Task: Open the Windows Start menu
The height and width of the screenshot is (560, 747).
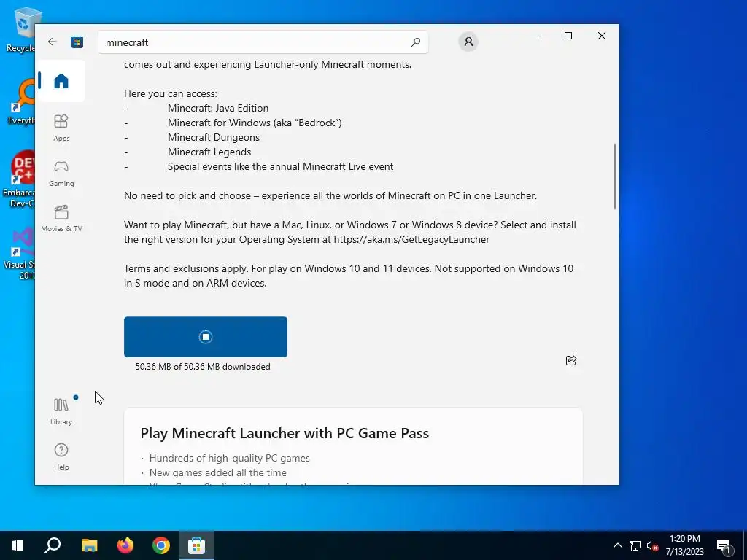Action: [18, 545]
